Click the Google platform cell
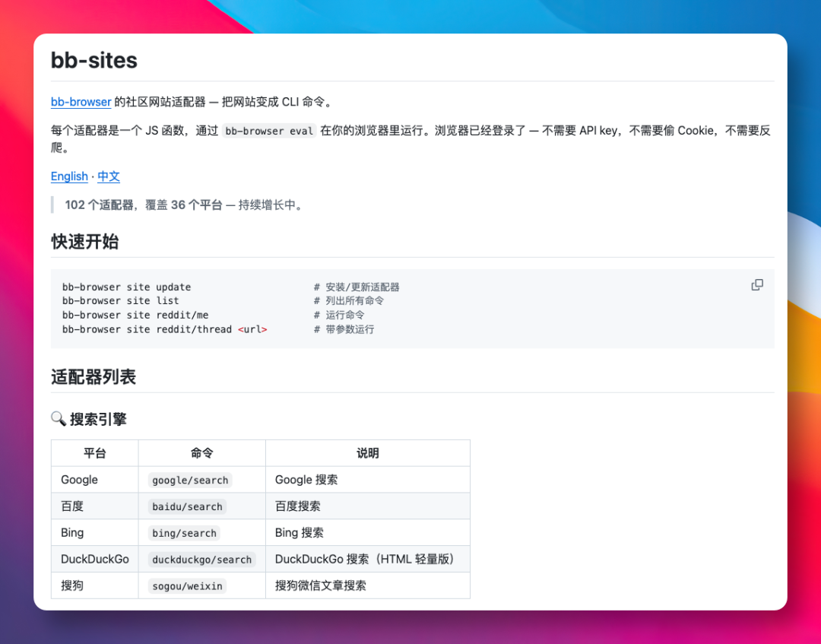This screenshot has width=821, height=644. [x=95, y=480]
